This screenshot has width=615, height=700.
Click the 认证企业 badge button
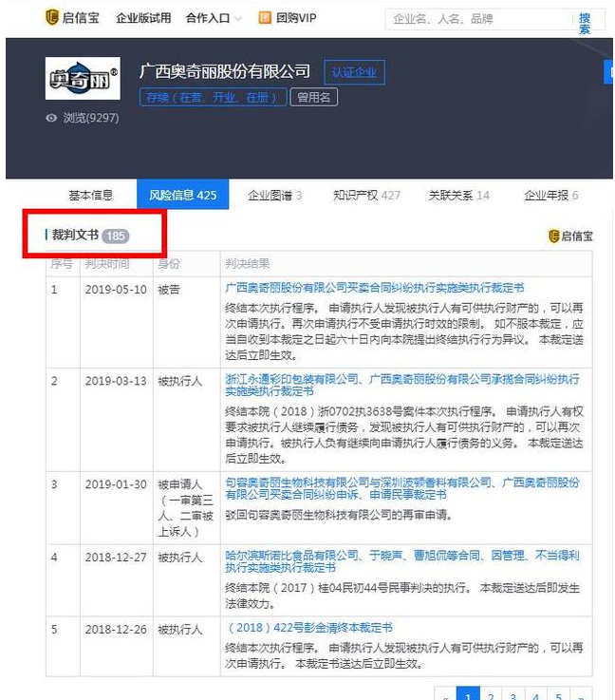tap(354, 72)
